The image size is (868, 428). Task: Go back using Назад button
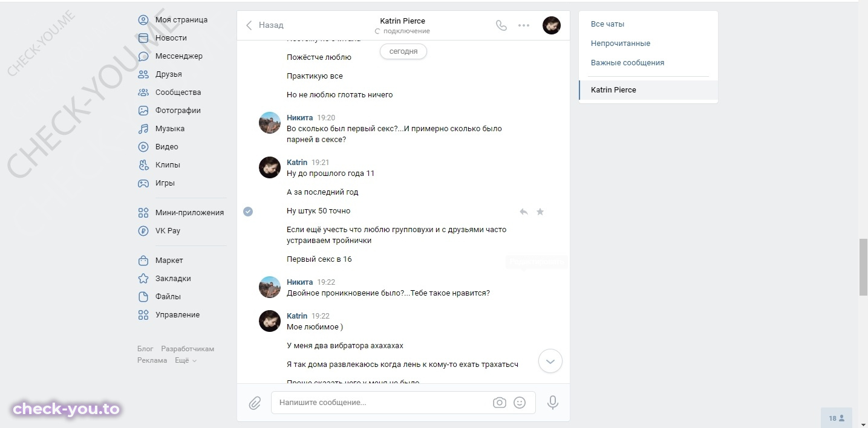coord(265,25)
